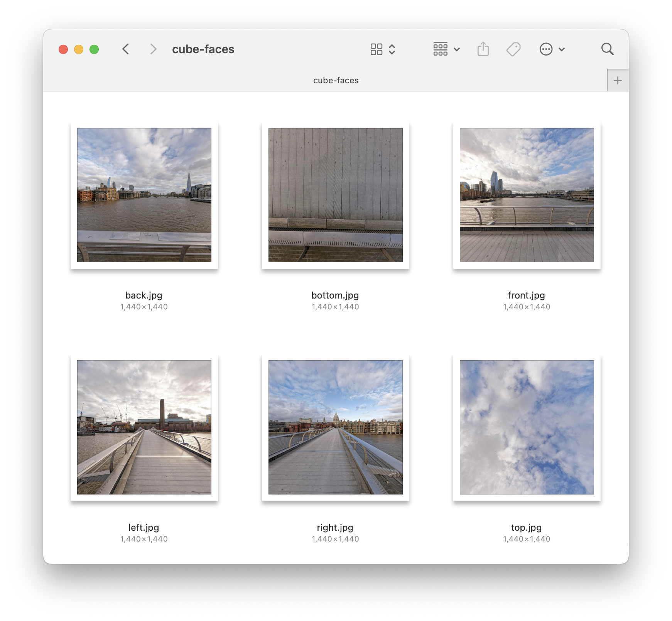This screenshot has width=672, height=621.
Task: Select the bottom.jpg thumbnail image
Action: pos(336,195)
